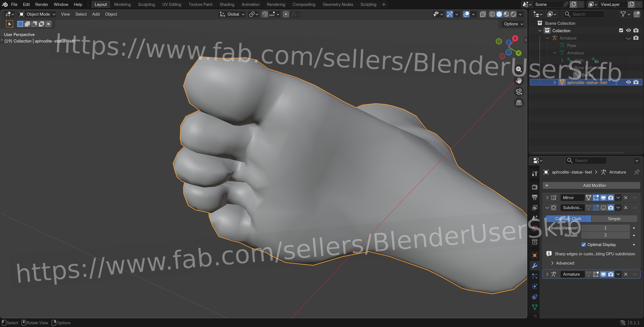644x327 pixels.
Task: Click Add Modifier button
Action: (591, 185)
